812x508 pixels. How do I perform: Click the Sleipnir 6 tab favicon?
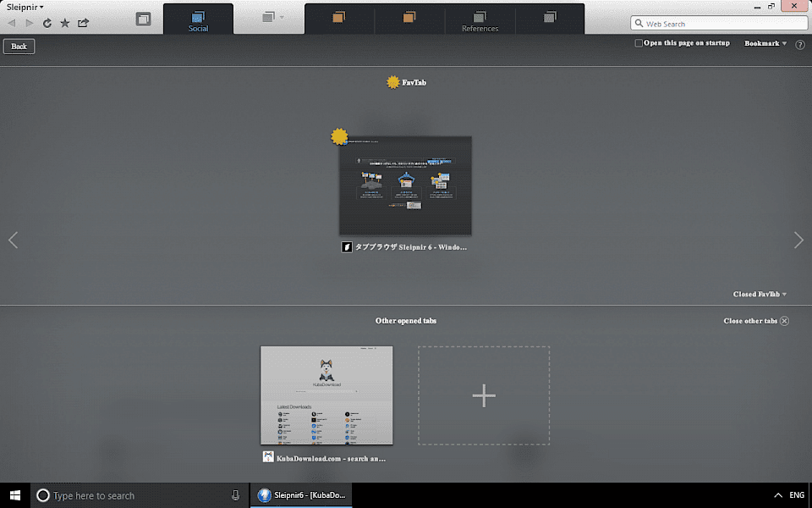(347, 247)
